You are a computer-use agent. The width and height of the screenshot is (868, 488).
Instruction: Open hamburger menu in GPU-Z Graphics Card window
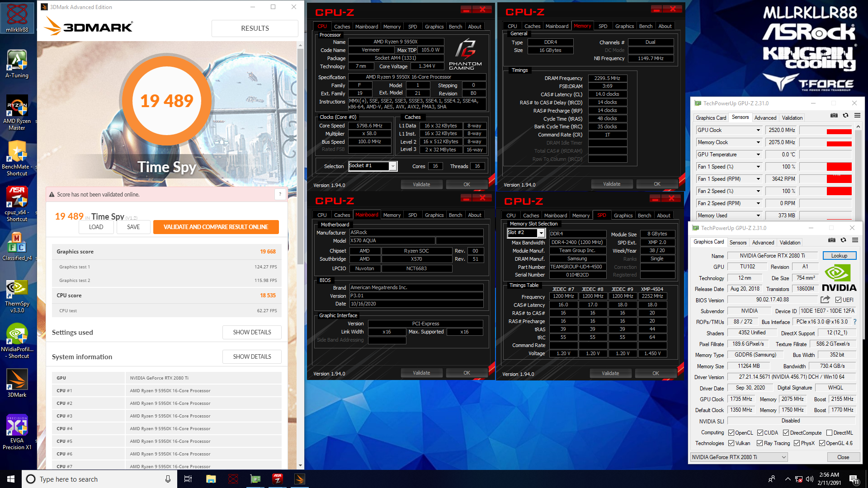click(855, 240)
